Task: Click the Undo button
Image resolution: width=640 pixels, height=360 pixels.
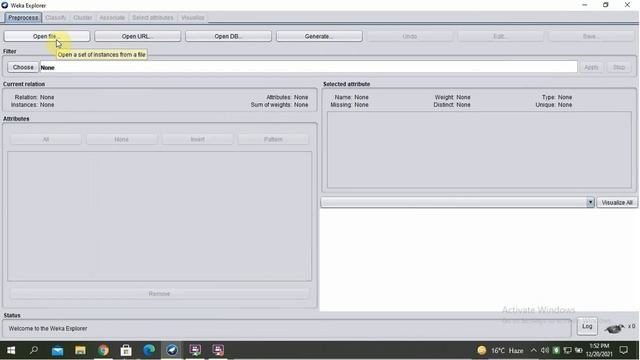Action: [410, 36]
